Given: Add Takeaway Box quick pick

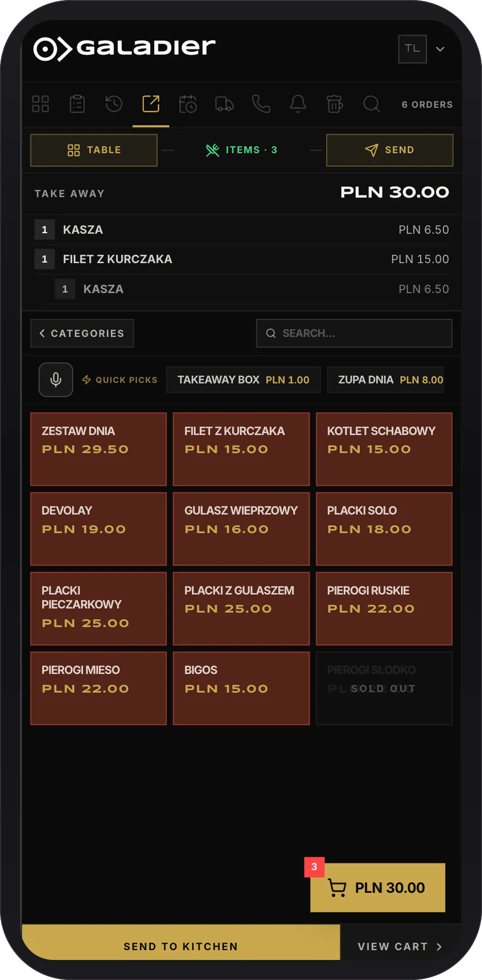Looking at the screenshot, I should (244, 380).
